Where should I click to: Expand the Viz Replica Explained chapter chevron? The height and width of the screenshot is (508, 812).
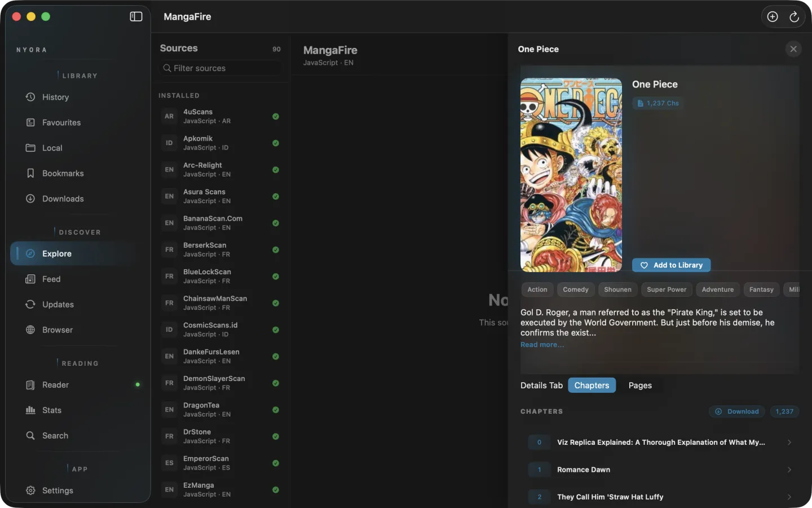coord(789,443)
